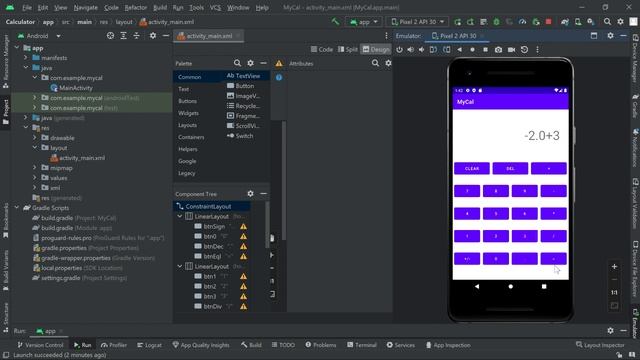Rotate emulator left icon

coord(433,49)
